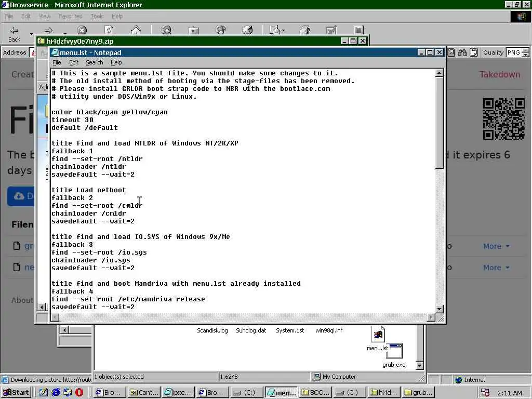The width and height of the screenshot is (532, 399).
Task: Open Internet Explorer View menu
Action: pos(45,16)
